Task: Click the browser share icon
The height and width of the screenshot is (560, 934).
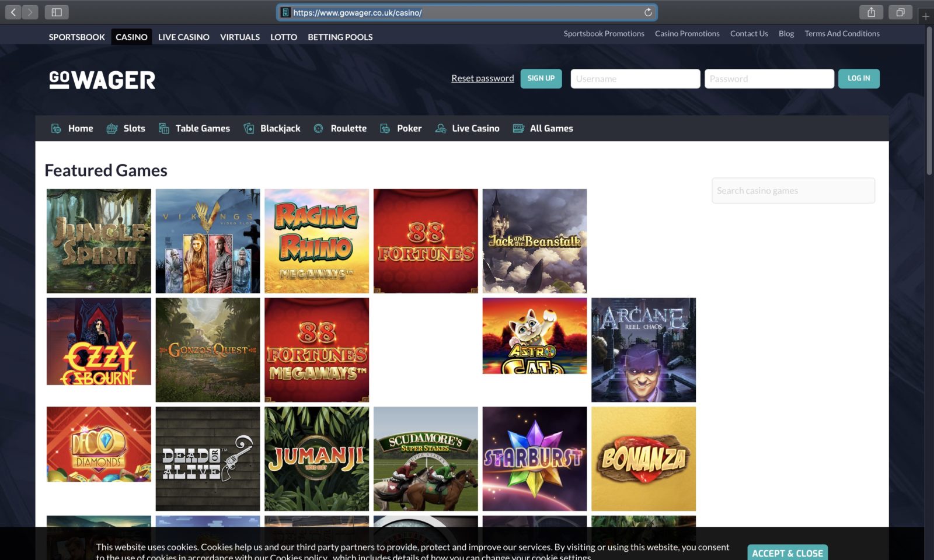Action: (872, 12)
